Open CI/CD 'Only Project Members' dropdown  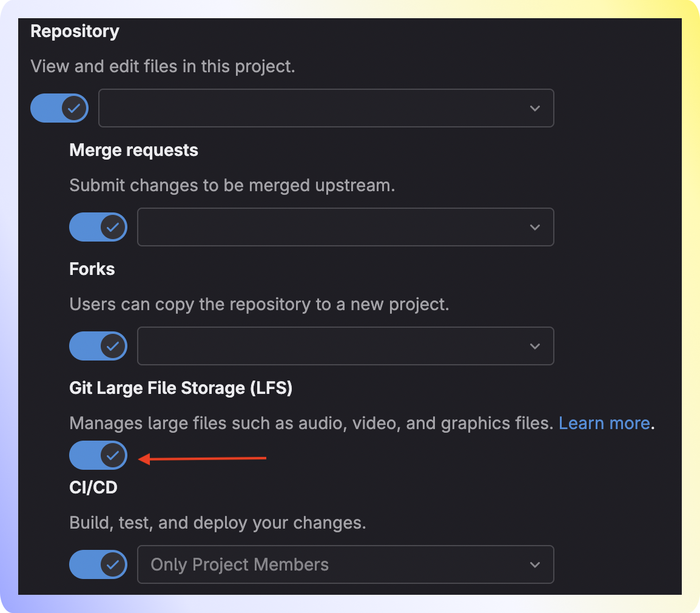pos(346,564)
